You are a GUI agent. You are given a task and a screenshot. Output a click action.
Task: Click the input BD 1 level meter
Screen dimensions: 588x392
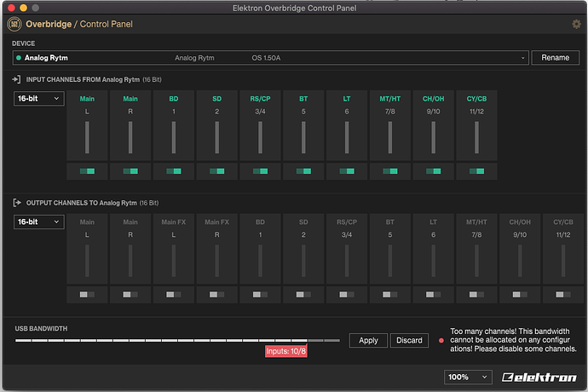click(174, 137)
